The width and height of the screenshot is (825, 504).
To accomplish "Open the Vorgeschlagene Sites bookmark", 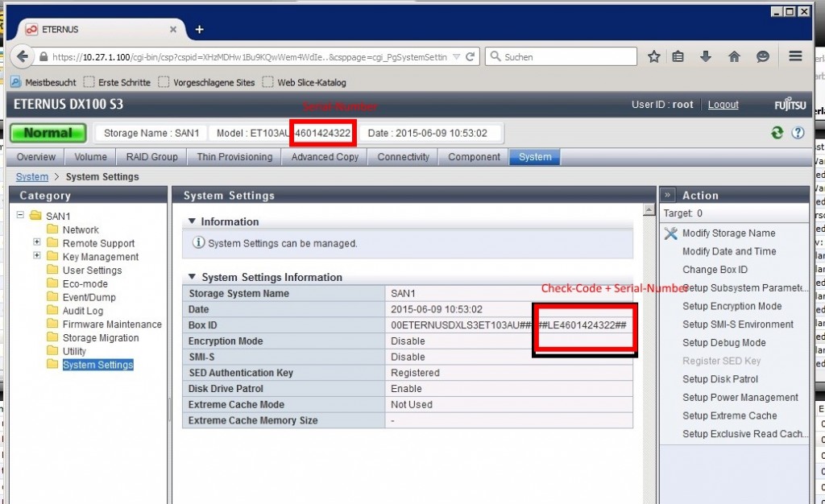I will (x=207, y=82).
